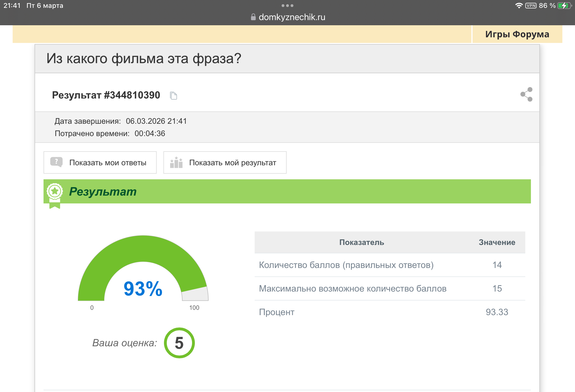Tap the domkyznechik.ru address field
The height and width of the screenshot is (392, 575).
point(292,17)
